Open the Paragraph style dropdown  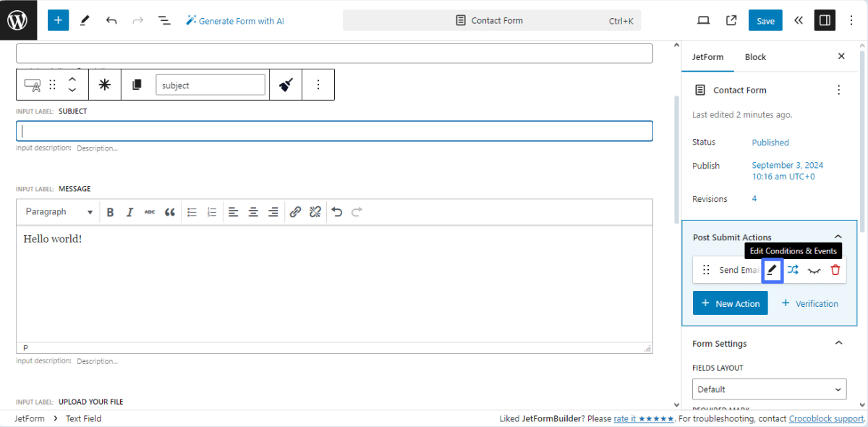pyautogui.click(x=57, y=211)
